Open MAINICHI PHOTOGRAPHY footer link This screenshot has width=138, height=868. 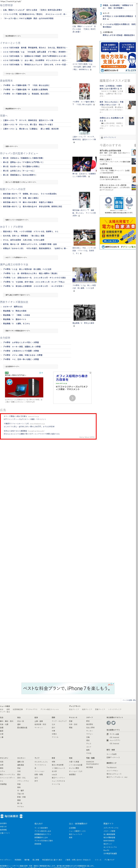pyautogui.click(x=92, y=763)
